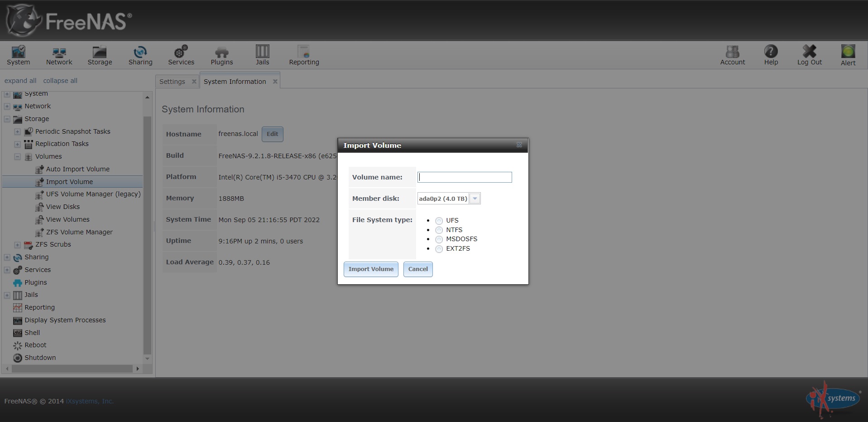Open View Disks tree item
This screenshot has height=422, width=868.
pyautogui.click(x=63, y=207)
